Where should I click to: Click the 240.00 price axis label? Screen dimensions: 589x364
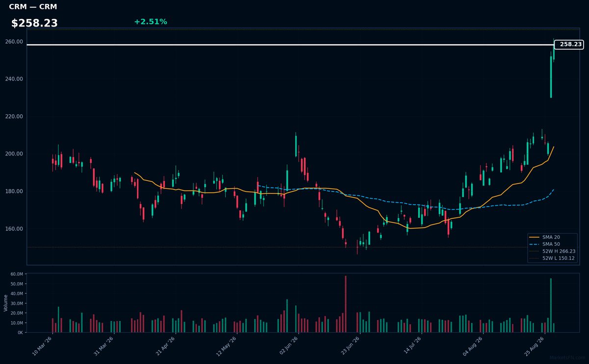(x=14, y=79)
